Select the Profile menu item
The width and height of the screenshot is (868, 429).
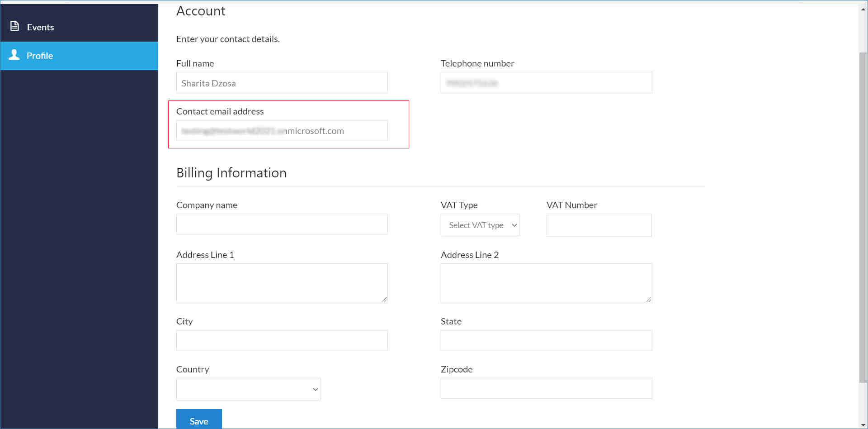(40, 56)
